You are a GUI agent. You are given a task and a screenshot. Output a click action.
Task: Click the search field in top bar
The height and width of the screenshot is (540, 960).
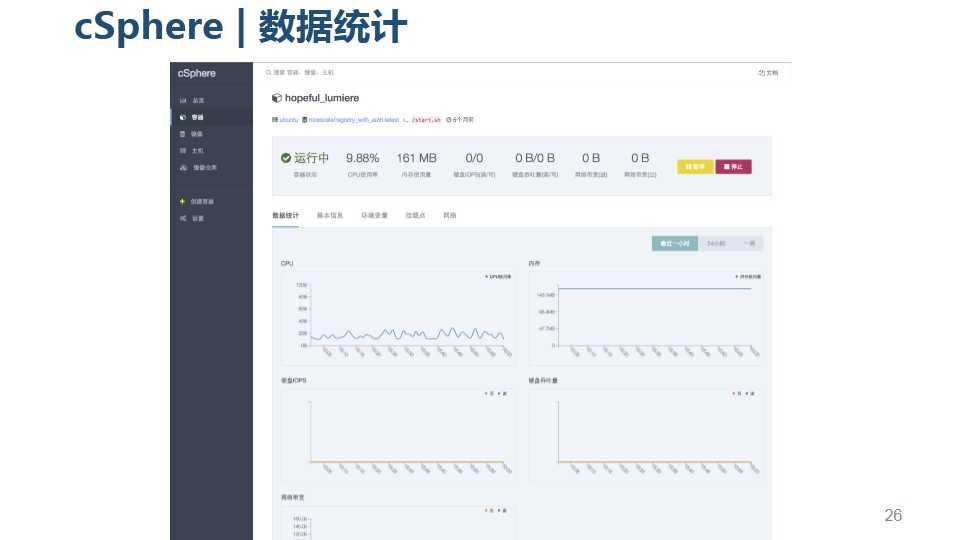coord(300,72)
